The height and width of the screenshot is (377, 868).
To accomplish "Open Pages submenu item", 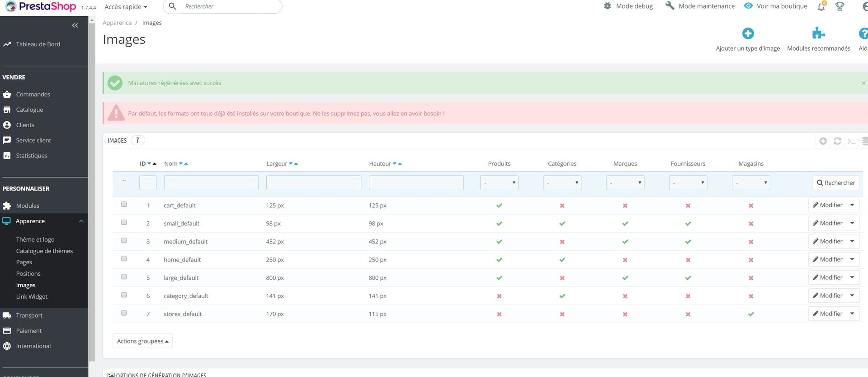I will (24, 262).
